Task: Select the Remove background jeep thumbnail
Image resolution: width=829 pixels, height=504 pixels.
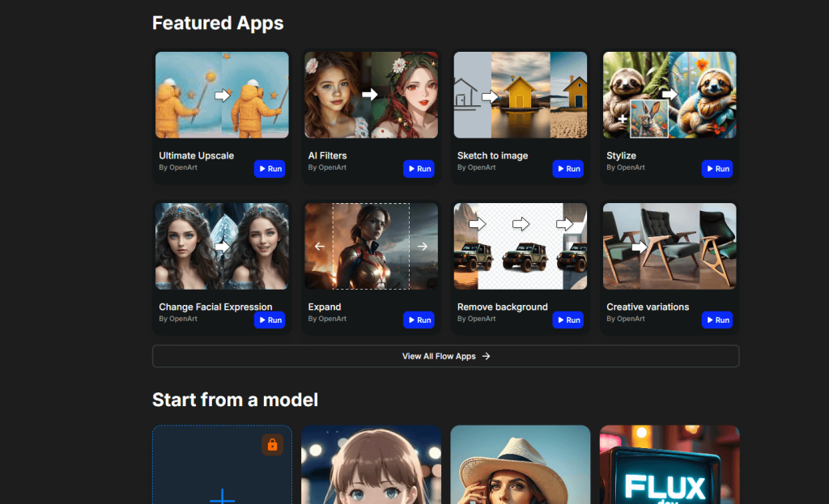Action: [x=520, y=246]
